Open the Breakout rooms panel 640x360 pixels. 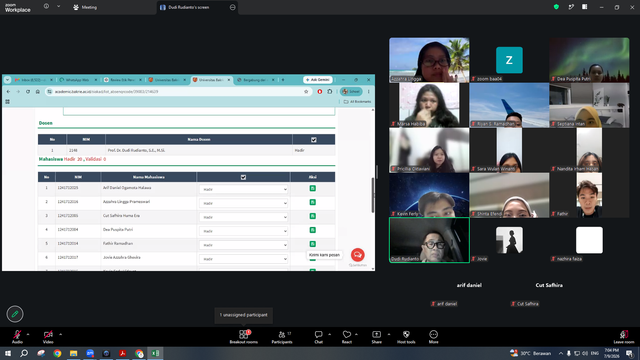click(244, 336)
